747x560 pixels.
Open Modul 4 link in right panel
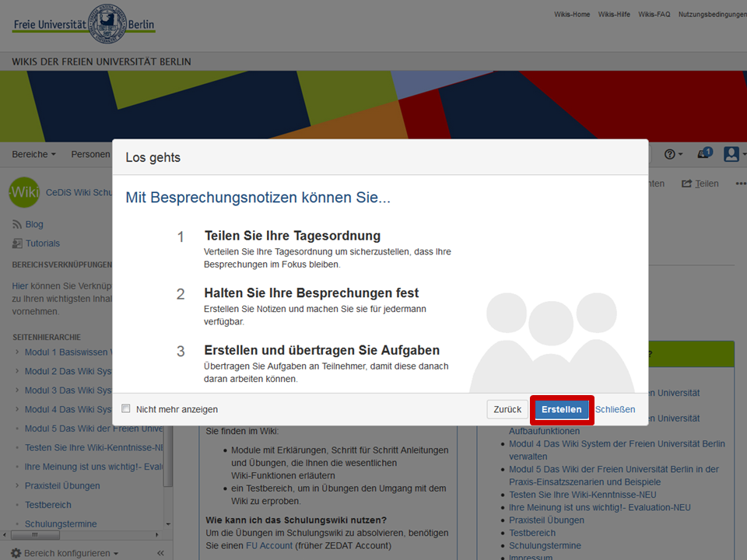point(617,450)
